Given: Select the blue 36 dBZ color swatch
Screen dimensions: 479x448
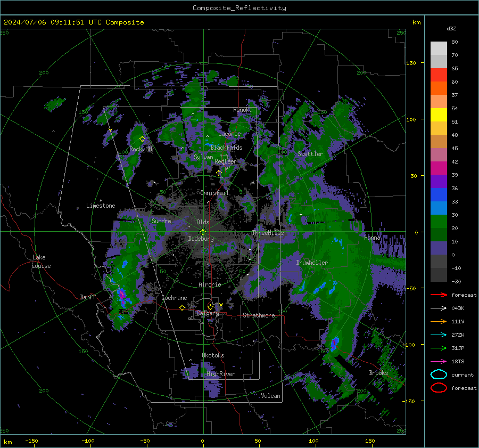Looking at the screenshot, I should click(x=439, y=194).
